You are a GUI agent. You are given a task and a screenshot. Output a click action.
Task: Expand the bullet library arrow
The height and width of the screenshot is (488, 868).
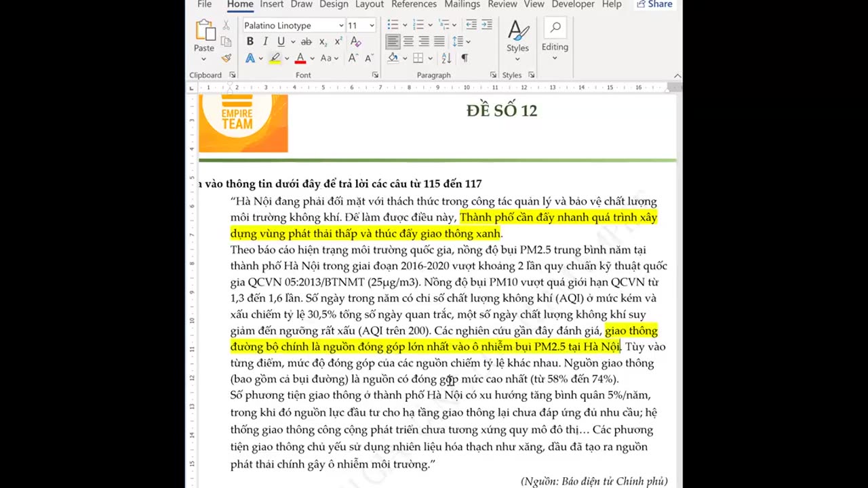click(404, 25)
